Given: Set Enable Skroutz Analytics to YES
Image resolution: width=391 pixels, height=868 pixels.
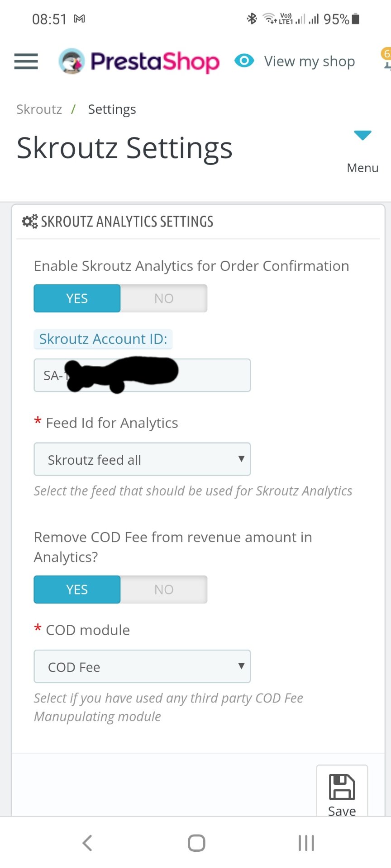Looking at the screenshot, I should [77, 298].
